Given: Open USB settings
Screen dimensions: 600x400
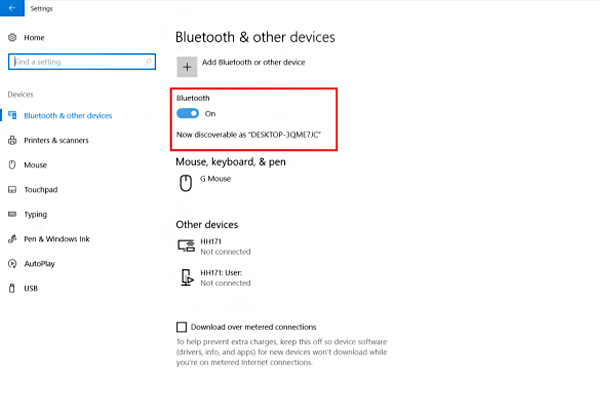Looking at the screenshot, I should click(31, 288).
